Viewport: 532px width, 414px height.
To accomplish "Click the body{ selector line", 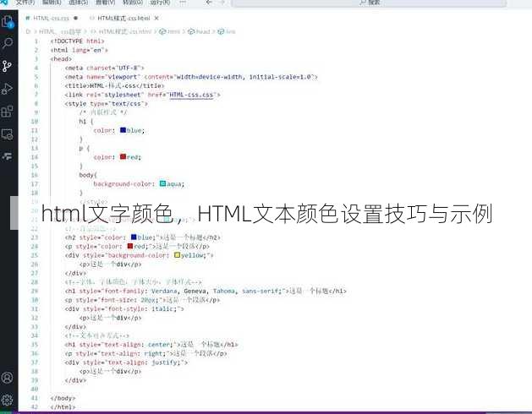I will (x=88, y=175).
